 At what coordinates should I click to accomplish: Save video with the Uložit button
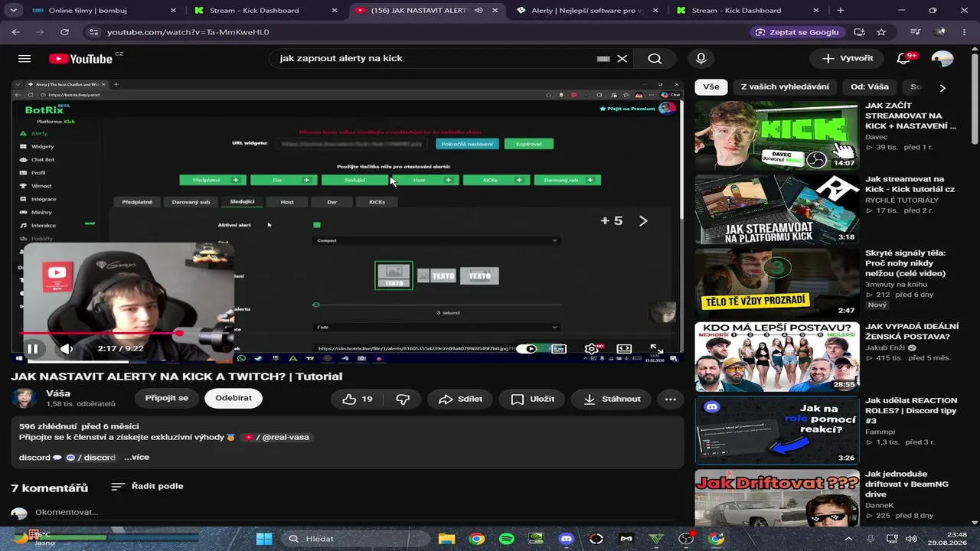coord(532,399)
